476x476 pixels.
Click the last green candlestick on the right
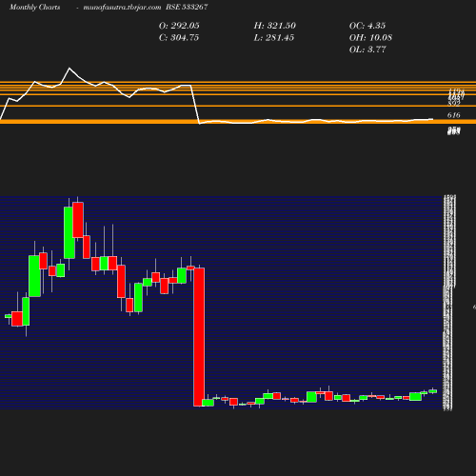tap(433, 391)
